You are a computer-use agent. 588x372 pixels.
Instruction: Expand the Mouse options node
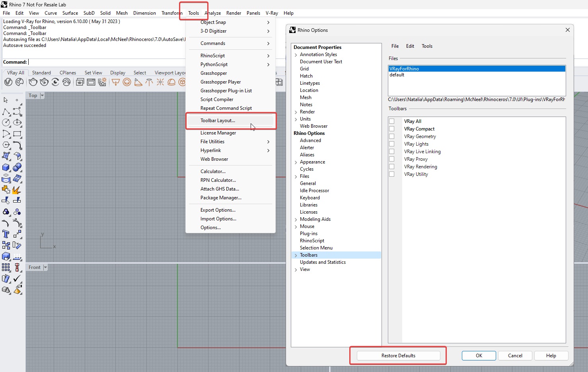pyautogui.click(x=296, y=227)
